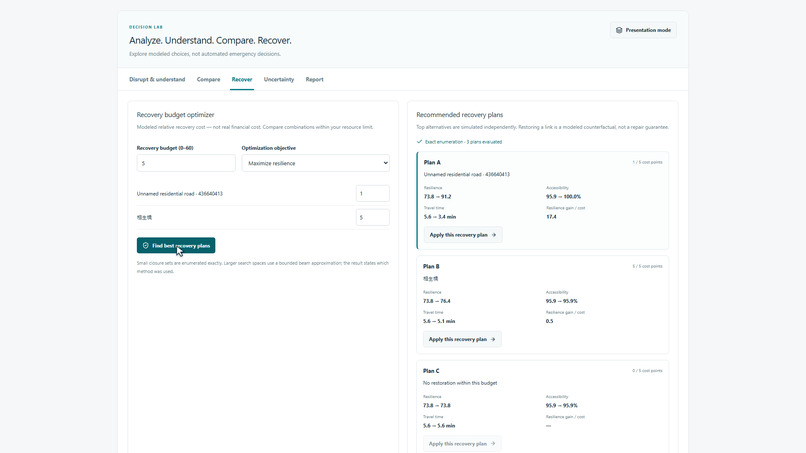Click the Recovery budget optimizer heading

click(x=175, y=115)
